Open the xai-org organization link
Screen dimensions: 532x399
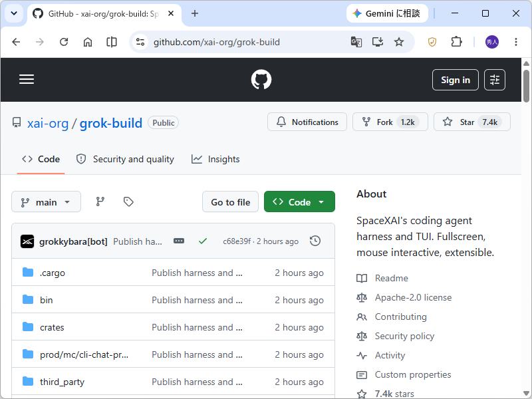(x=48, y=123)
